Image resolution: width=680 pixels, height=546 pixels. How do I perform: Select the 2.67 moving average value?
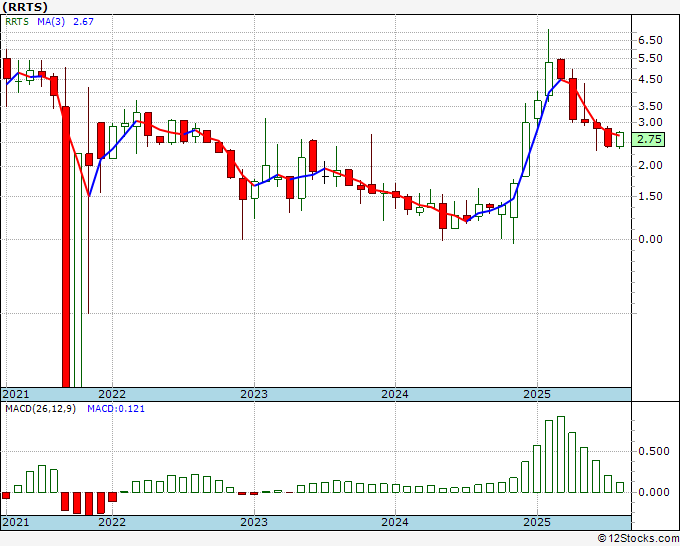point(83,22)
